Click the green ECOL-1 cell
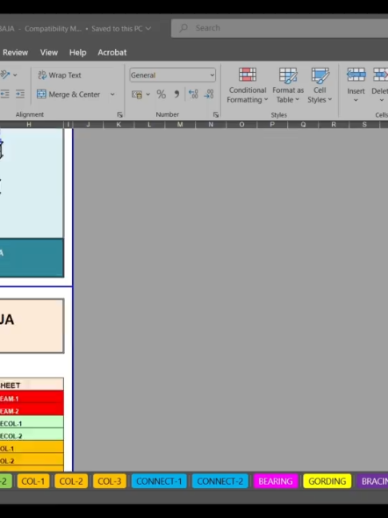 click(x=32, y=423)
